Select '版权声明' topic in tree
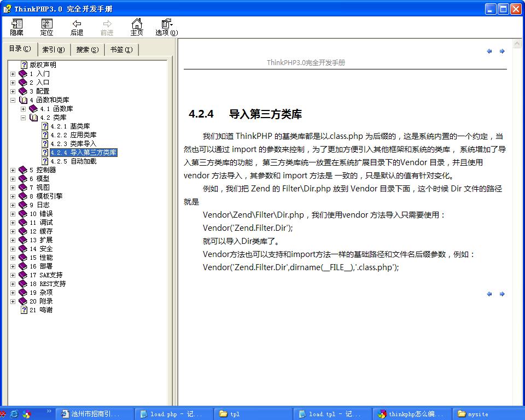 pyautogui.click(x=43, y=65)
